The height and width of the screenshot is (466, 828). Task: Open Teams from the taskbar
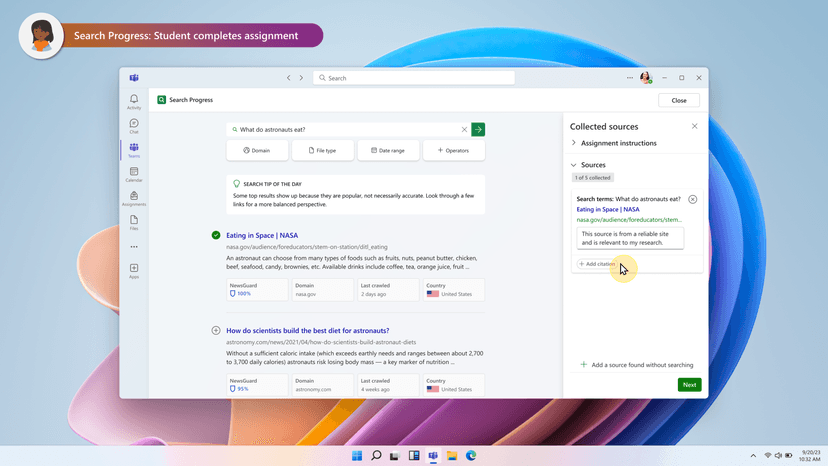click(x=433, y=455)
